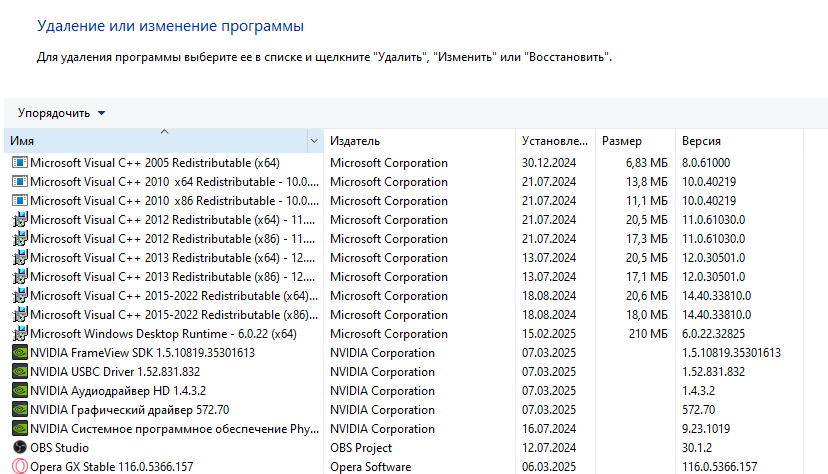Click the install date 16.07.2024 cell
The image size is (828, 474).
point(549,429)
